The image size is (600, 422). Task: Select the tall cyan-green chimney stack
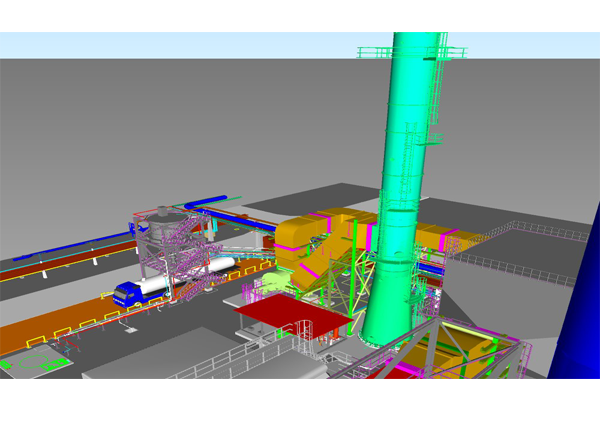pyautogui.click(x=402, y=191)
